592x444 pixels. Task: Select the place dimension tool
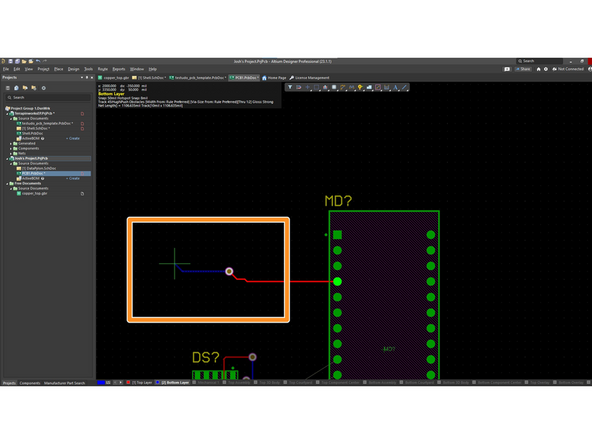(x=387, y=88)
